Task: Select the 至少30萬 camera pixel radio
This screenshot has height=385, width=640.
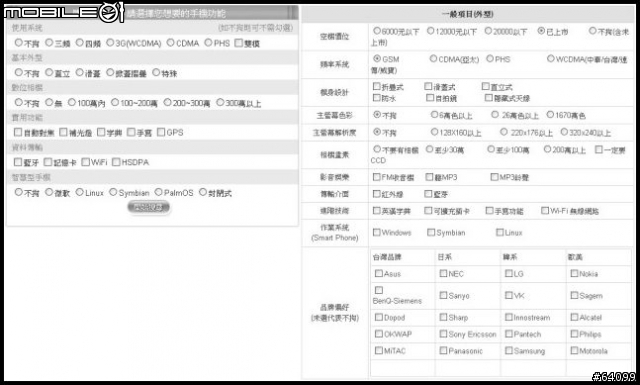Action: [x=429, y=149]
